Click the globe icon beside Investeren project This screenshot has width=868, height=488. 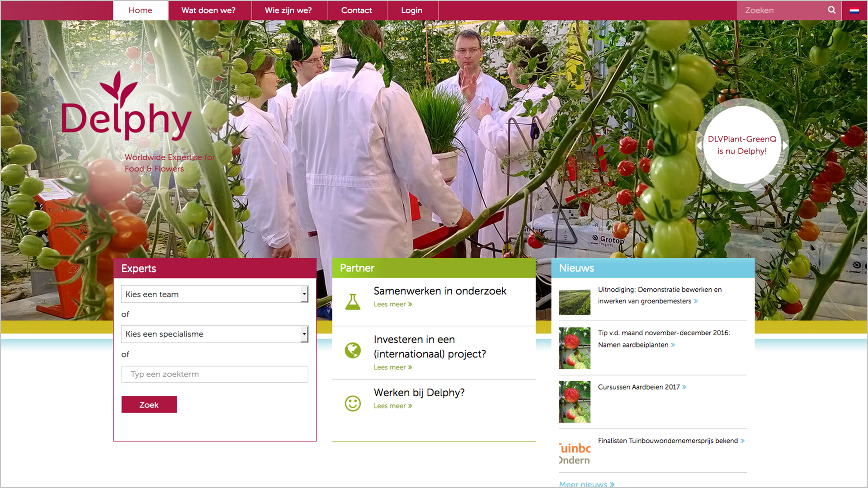point(353,350)
